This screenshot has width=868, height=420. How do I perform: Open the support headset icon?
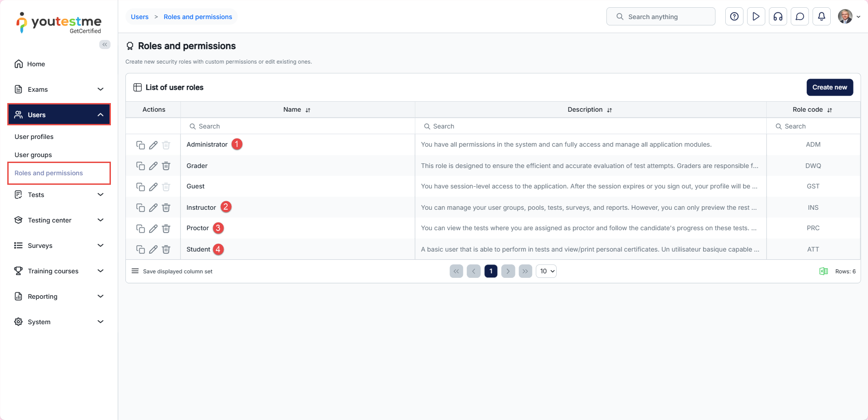778,16
